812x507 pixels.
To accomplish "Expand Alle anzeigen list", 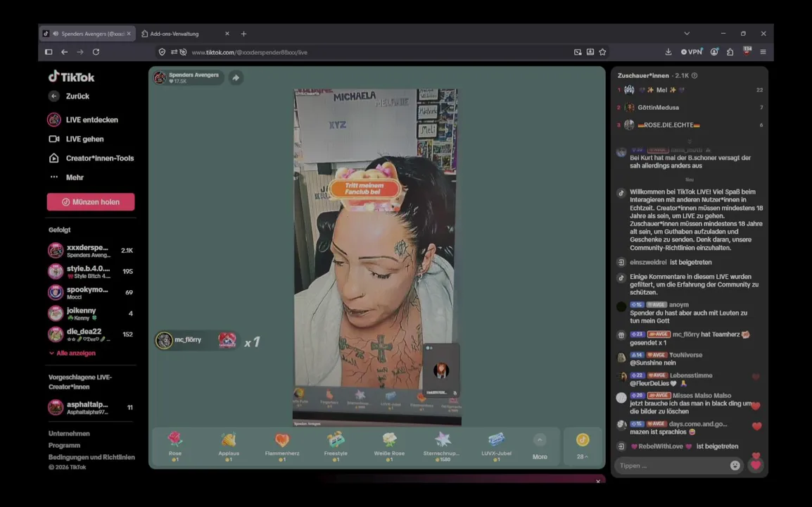I will [72, 353].
